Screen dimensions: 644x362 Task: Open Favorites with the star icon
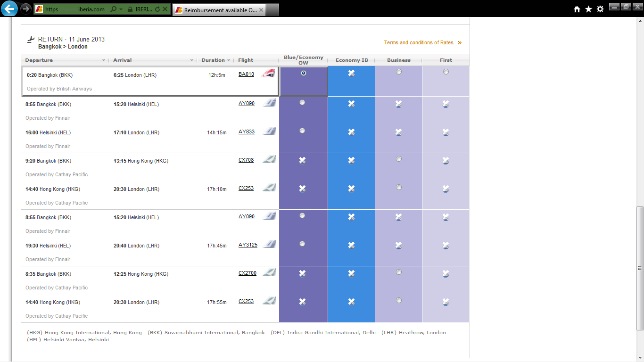[588, 9]
